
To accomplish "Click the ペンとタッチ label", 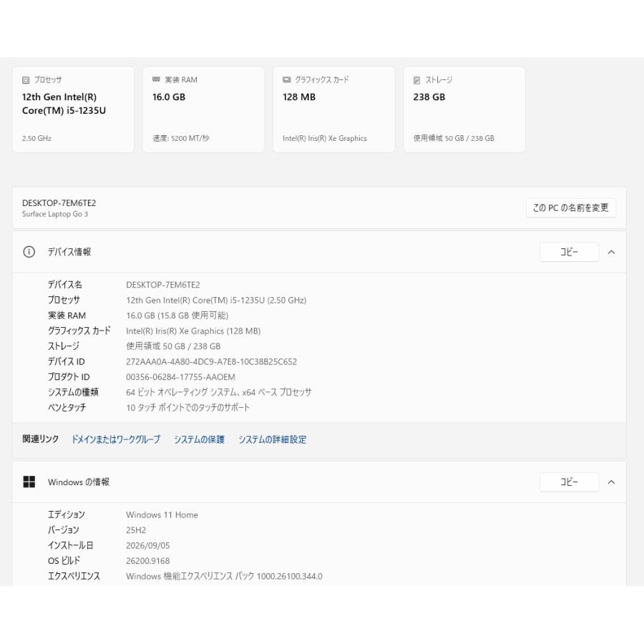I will click(67, 408).
